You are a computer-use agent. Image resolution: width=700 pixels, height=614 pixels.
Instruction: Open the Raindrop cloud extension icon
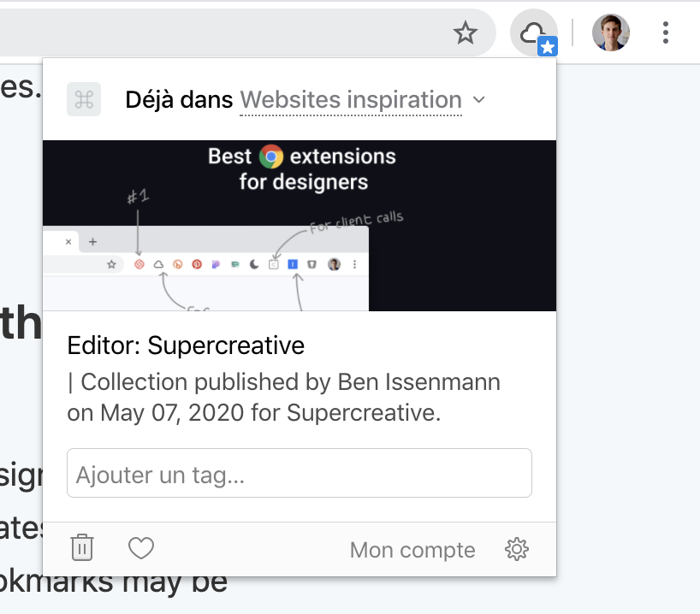click(533, 32)
